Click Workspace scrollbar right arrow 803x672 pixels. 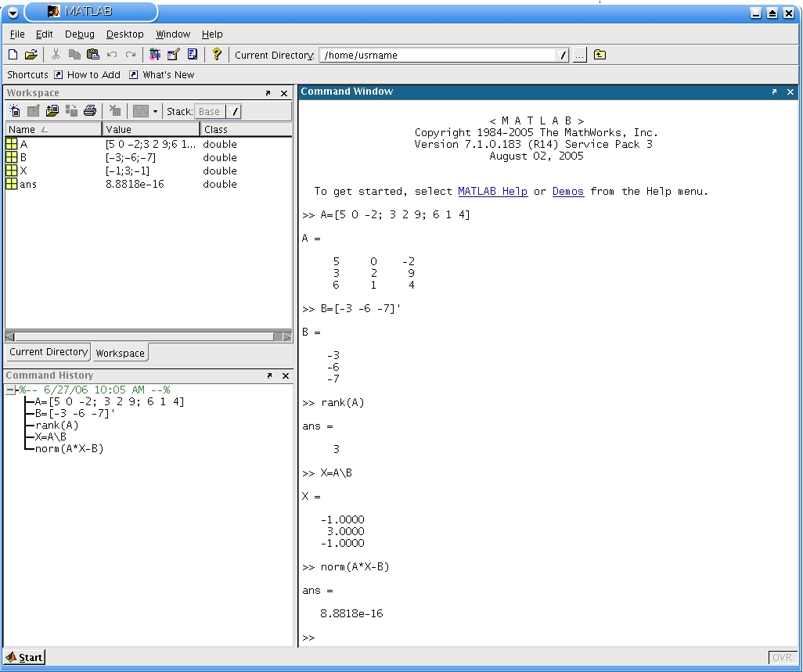pos(287,336)
